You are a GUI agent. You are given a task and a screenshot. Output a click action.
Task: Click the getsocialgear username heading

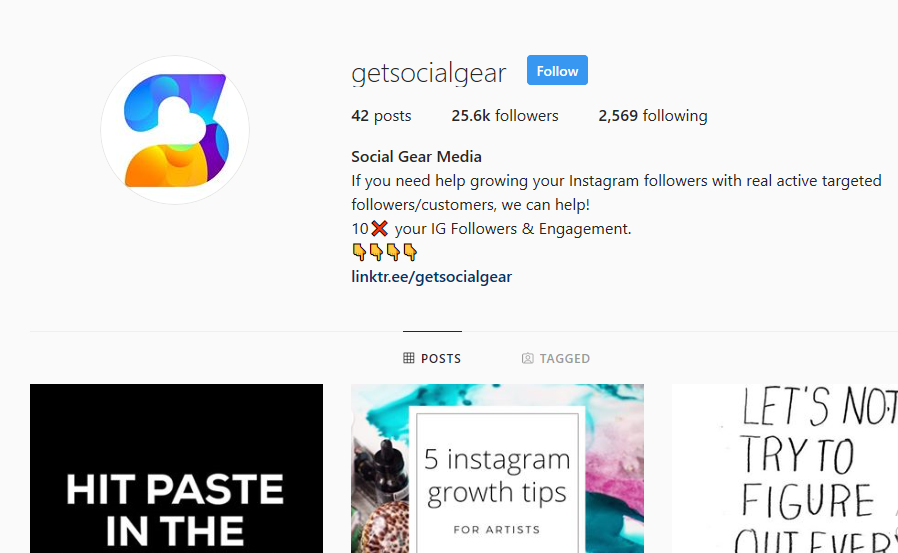pyautogui.click(x=428, y=73)
